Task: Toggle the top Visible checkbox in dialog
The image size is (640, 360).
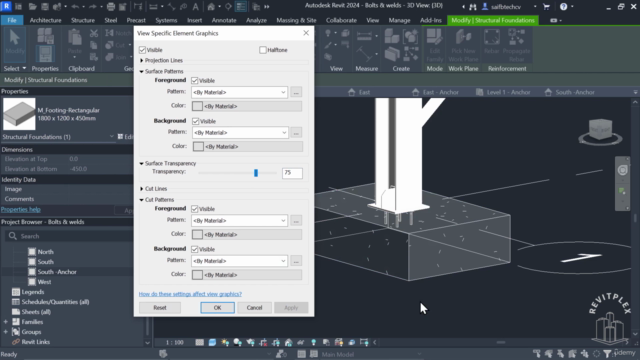Action: coord(142,50)
